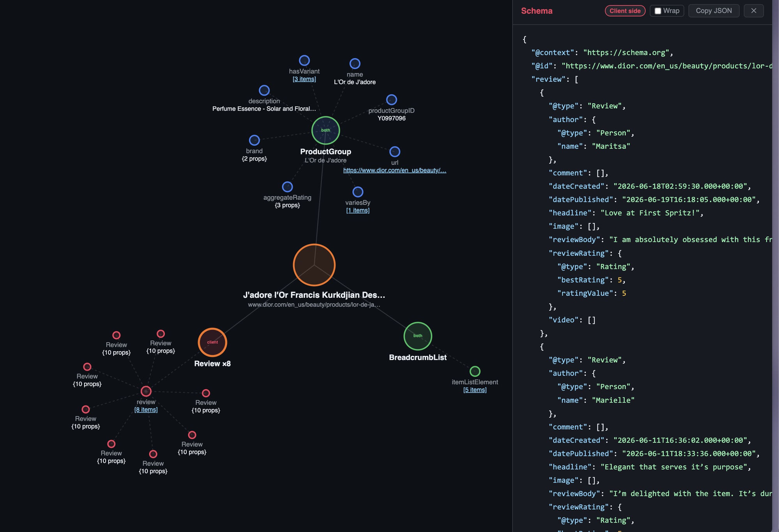This screenshot has width=779, height=532.
Task: Click the BreadcrumbList label
Action: (418, 357)
